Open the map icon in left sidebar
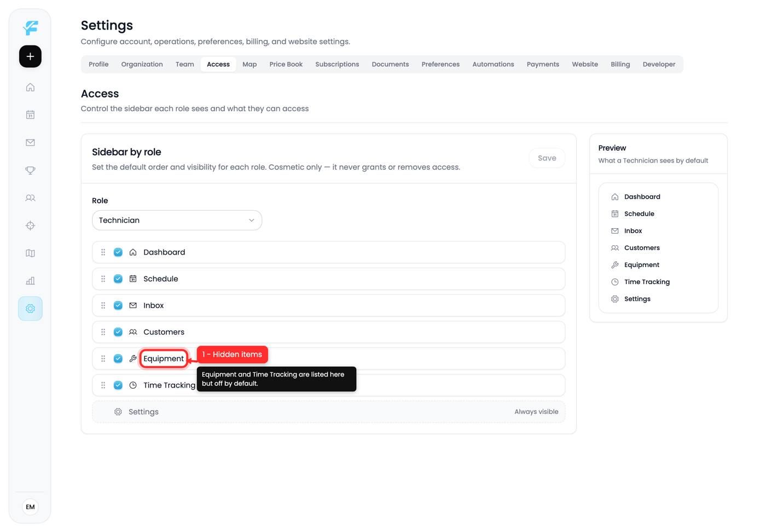The image size is (766, 532). point(30,253)
